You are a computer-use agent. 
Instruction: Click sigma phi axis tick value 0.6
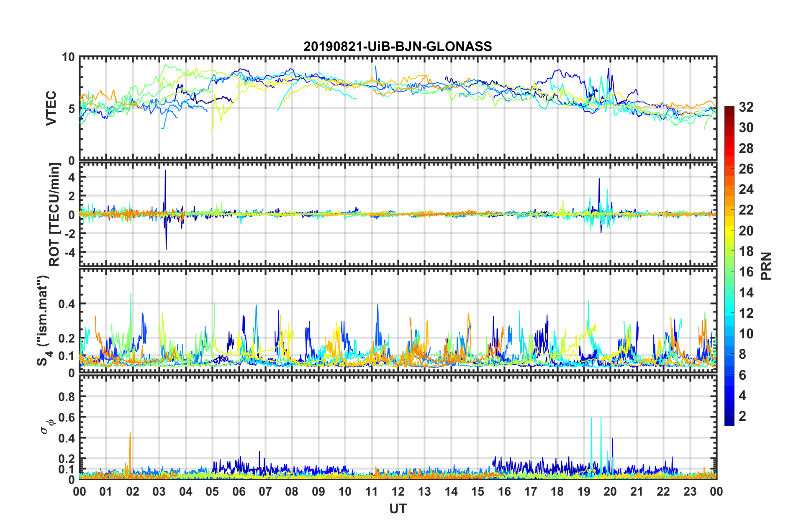point(67,417)
